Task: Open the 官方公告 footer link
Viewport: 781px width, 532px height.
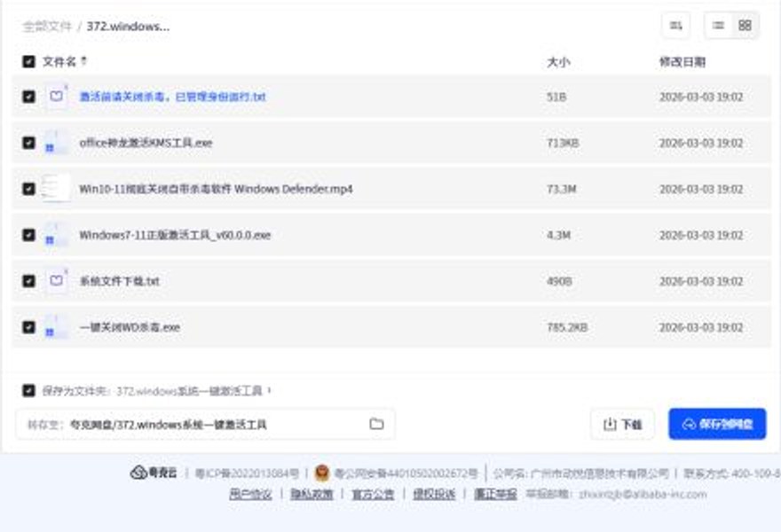Action: click(373, 494)
